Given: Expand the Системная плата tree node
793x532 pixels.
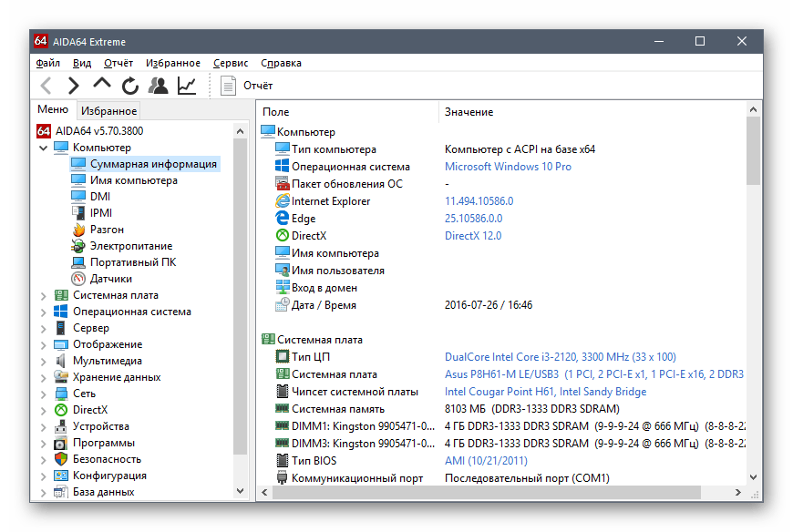Looking at the screenshot, I should (44, 295).
